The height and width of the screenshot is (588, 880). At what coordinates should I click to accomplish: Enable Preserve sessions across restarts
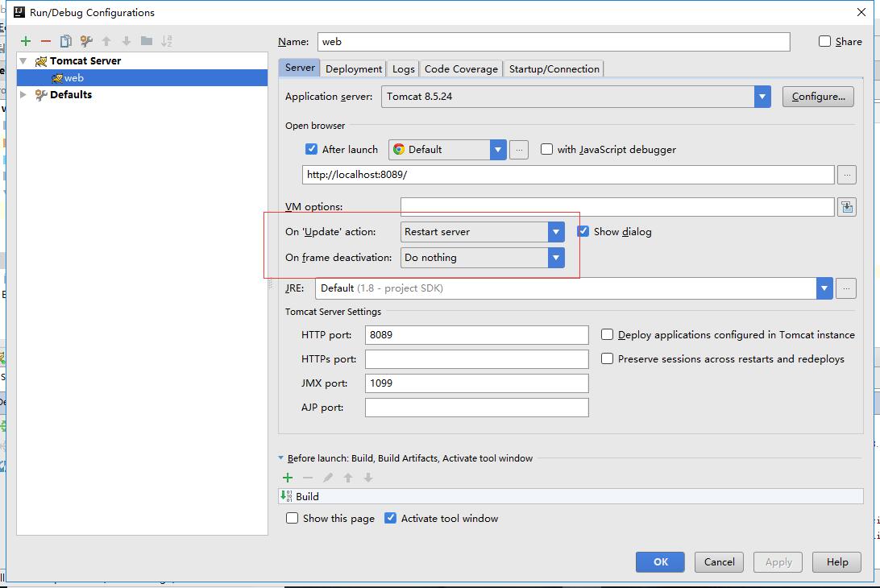pyautogui.click(x=607, y=358)
